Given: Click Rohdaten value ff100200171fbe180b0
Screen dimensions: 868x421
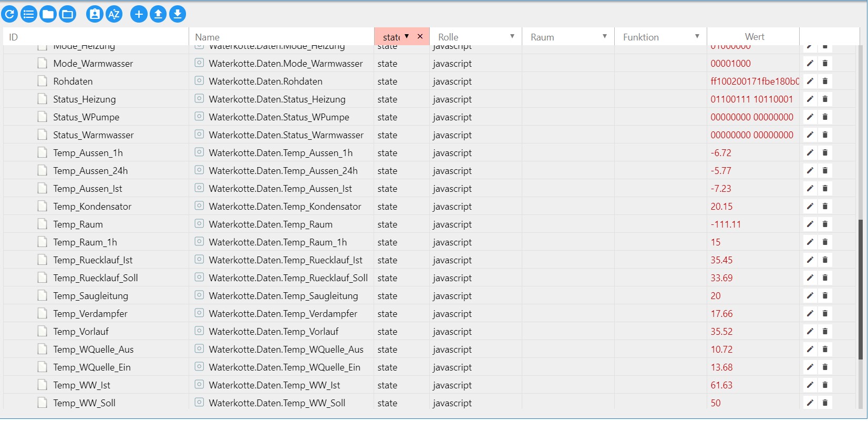Looking at the screenshot, I should (755, 81).
